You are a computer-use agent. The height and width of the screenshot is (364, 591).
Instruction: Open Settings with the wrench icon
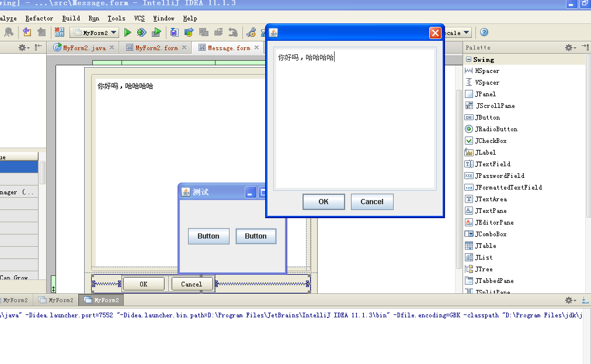251,33
